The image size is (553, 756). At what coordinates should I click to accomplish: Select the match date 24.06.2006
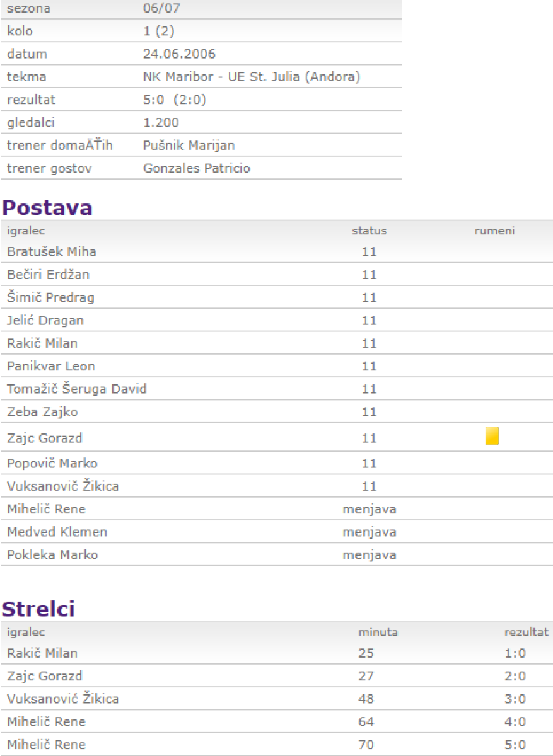pos(179,54)
